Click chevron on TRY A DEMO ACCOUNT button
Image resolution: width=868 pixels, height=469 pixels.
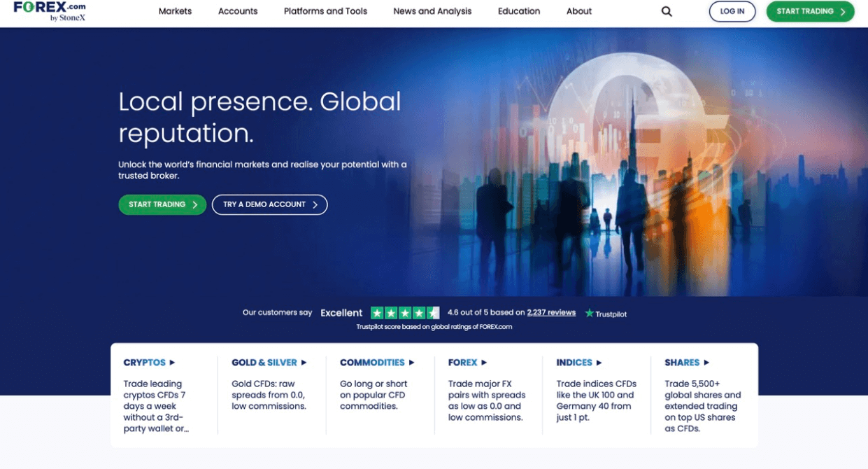(315, 204)
